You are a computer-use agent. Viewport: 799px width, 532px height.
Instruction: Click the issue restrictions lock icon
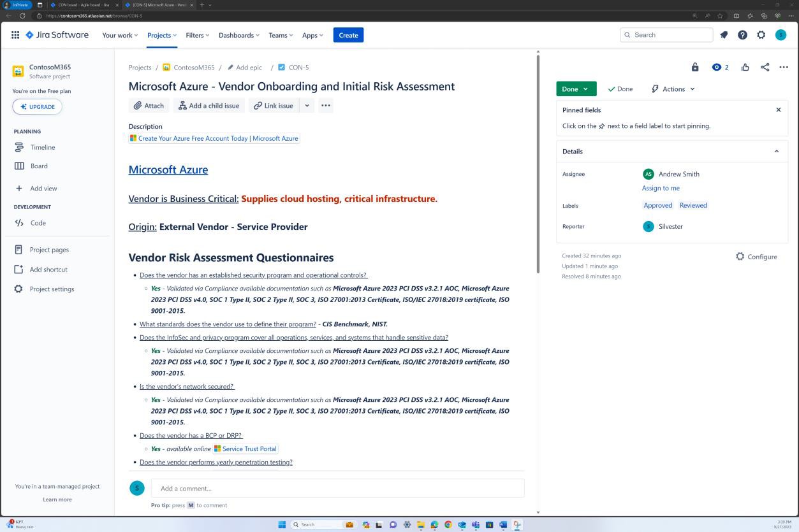click(x=695, y=66)
